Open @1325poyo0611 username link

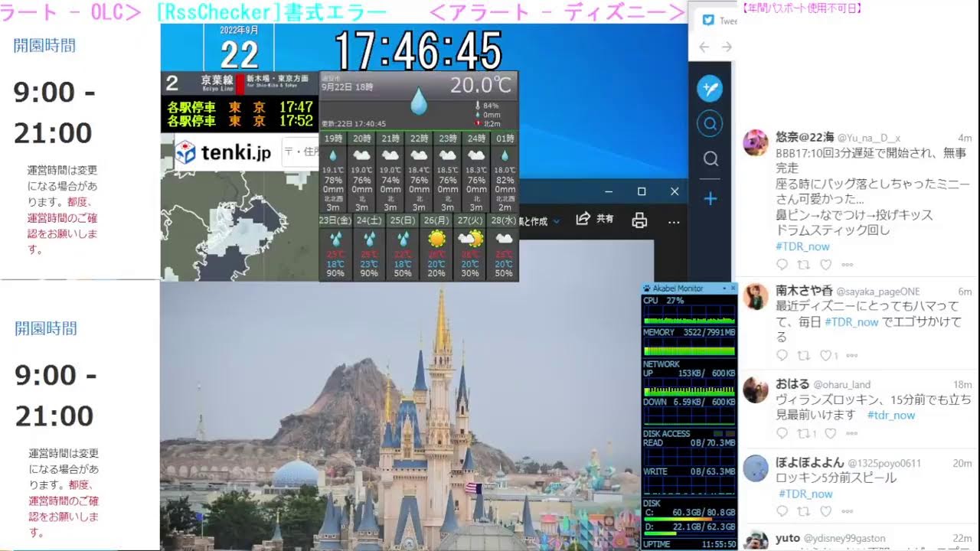tap(884, 463)
